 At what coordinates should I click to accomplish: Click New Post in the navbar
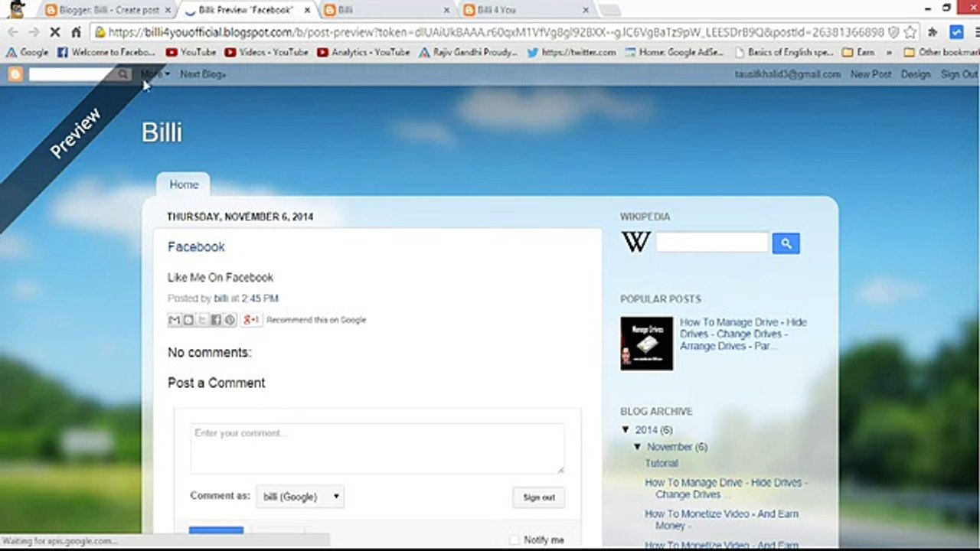871,74
